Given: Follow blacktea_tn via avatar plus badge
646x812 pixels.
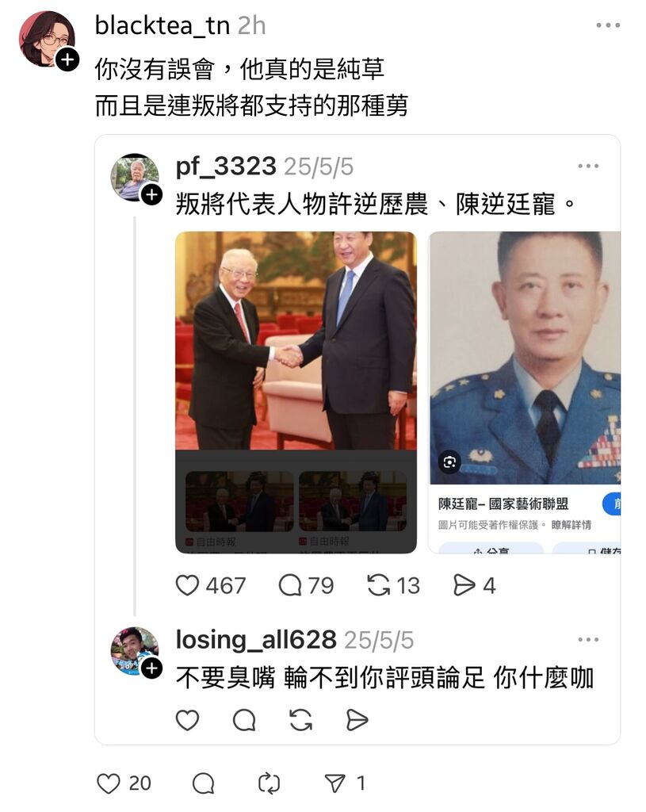Looking at the screenshot, I should point(67,59).
